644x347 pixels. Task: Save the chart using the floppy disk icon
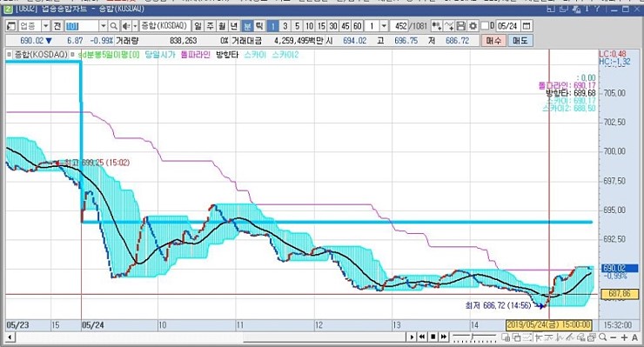click(x=461, y=26)
